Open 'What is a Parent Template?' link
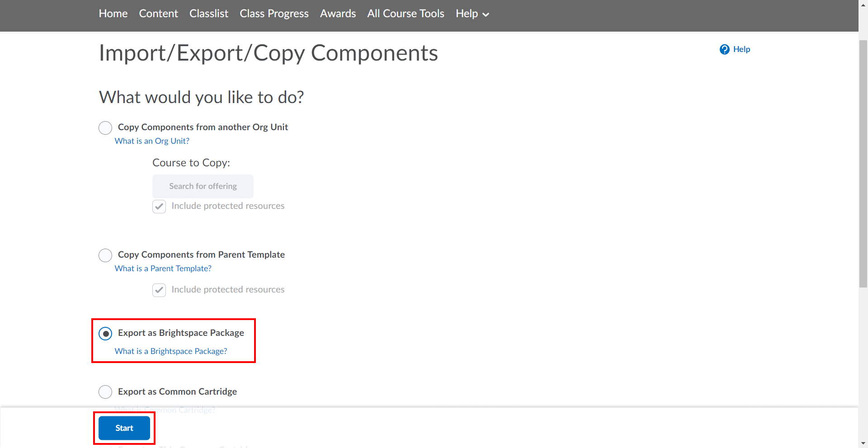This screenshot has height=448, width=868. click(x=163, y=269)
